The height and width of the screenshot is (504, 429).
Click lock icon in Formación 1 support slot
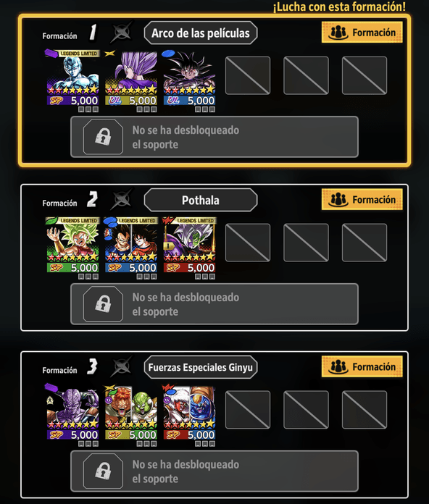click(103, 137)
